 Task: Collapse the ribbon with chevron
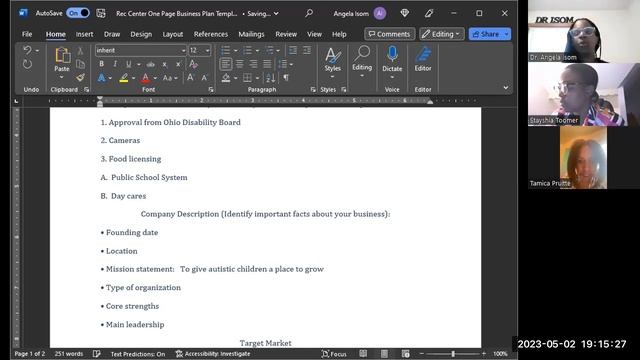pos(506,87)
